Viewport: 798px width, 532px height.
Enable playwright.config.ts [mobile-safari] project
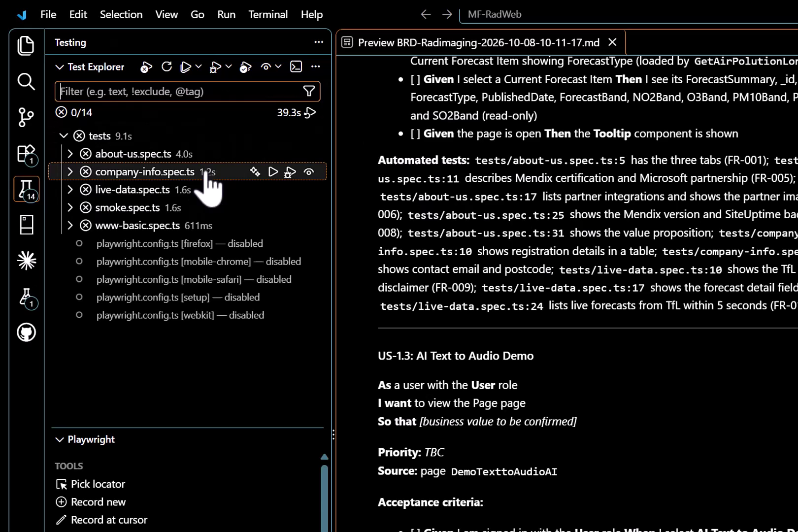(x=194, y=279)
